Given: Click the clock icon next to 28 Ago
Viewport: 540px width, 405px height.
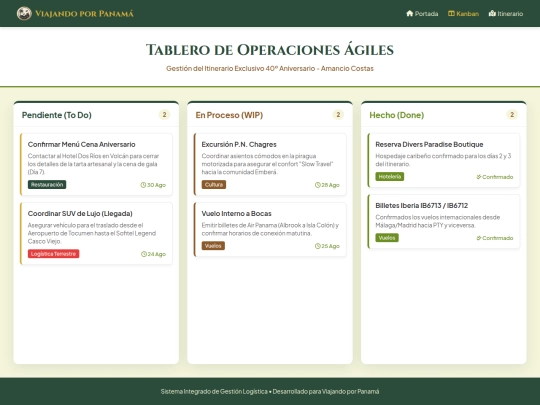Looking at the screenshot, I should pyautogui.click(x=318, y=185).
